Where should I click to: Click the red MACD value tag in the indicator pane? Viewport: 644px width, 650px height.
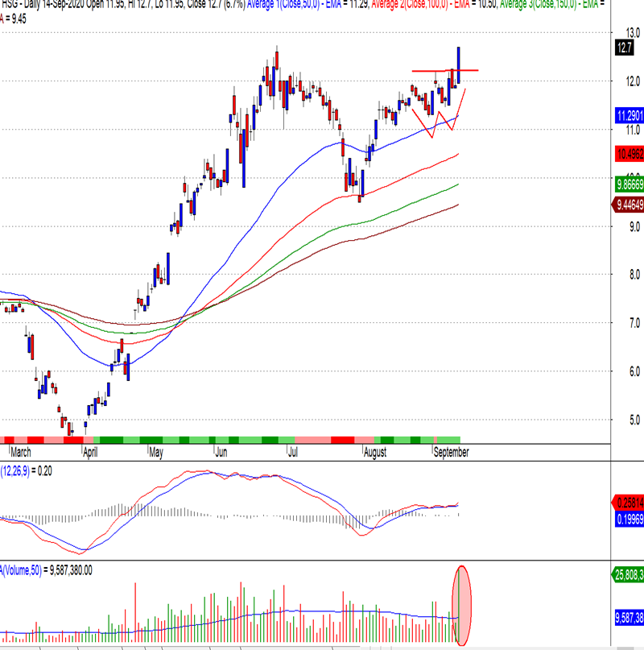(628, 499)
